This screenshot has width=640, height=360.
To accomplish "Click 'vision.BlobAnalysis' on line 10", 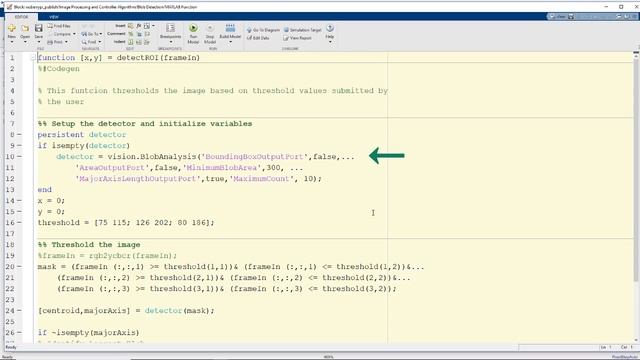I will click(152, 157).
